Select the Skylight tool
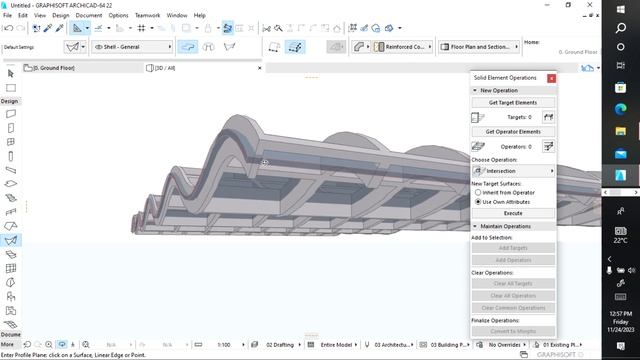 [11, 254]
